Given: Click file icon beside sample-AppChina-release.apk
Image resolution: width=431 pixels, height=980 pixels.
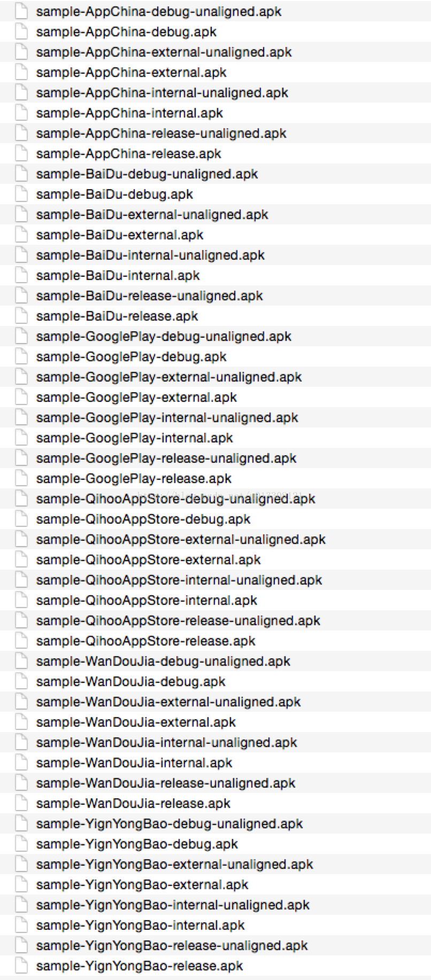Looking at the screenshot, I should (21, 153).
